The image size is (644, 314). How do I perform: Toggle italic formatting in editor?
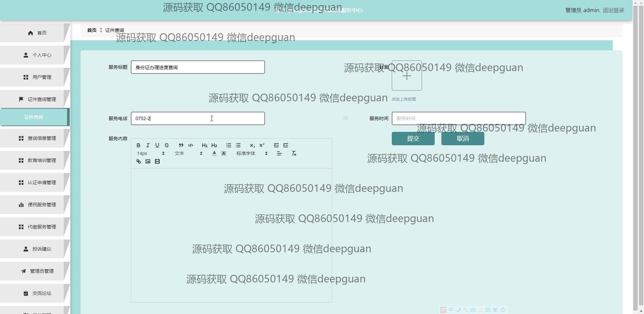point(148,145)
